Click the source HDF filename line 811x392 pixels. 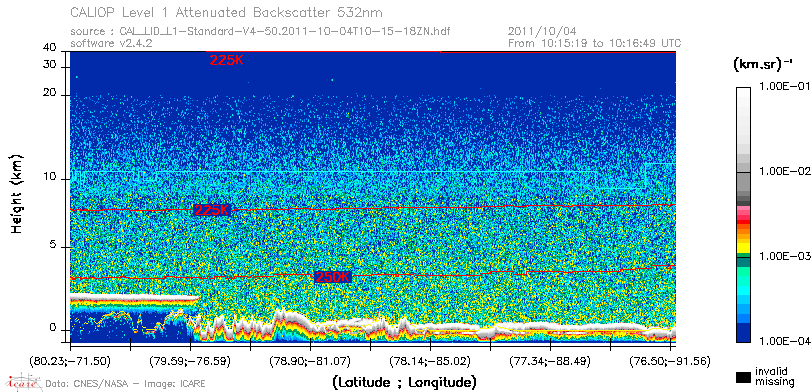(x=260, y=32)
